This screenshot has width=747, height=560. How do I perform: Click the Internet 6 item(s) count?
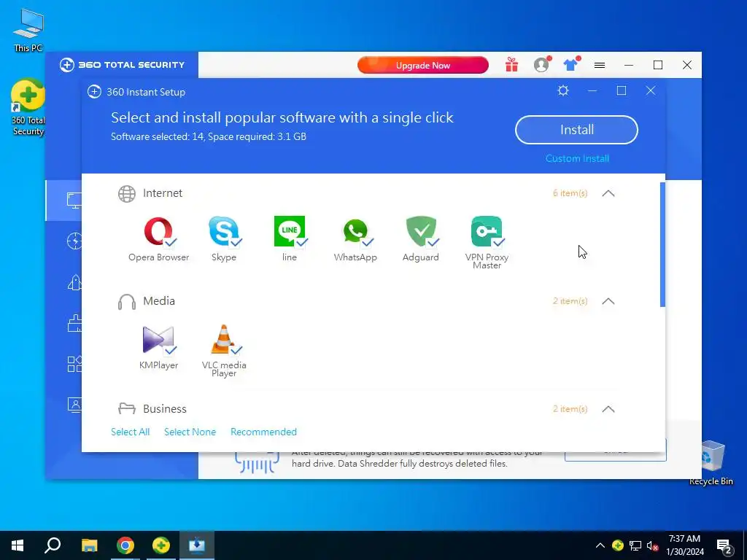point(570,192)
